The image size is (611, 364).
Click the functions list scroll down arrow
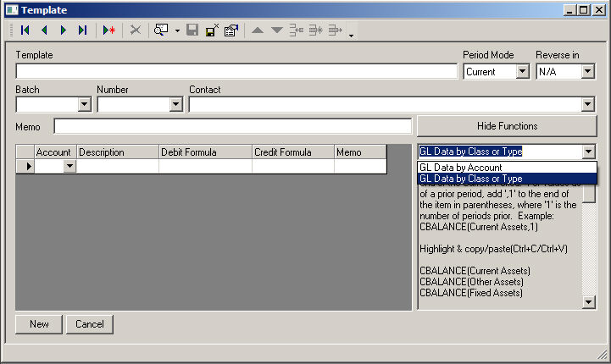coord(588,301)
